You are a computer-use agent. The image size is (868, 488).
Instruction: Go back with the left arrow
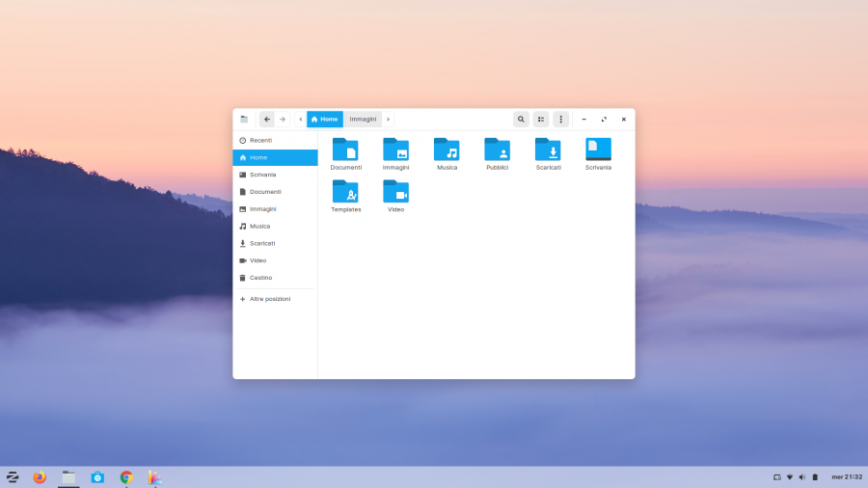click(x=267, y=120)
